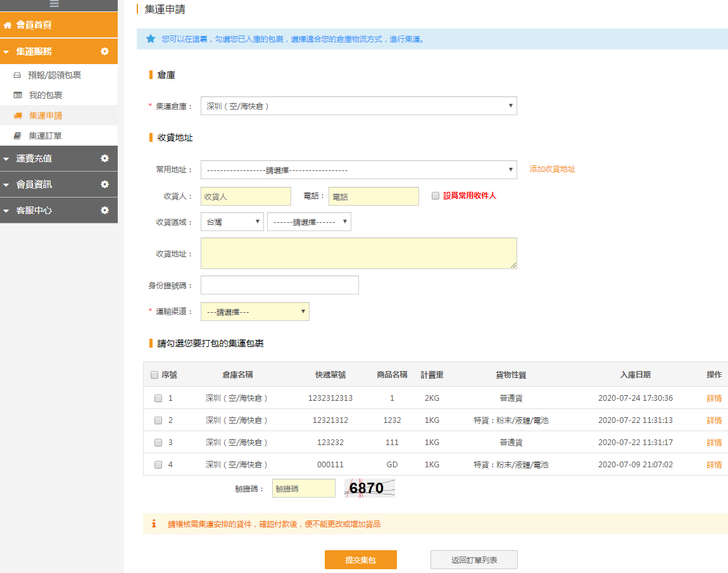Click gear icon on 集運服務 section
Image resolution: width=728 pixels, height=573 pixels.
pos(105,51)
